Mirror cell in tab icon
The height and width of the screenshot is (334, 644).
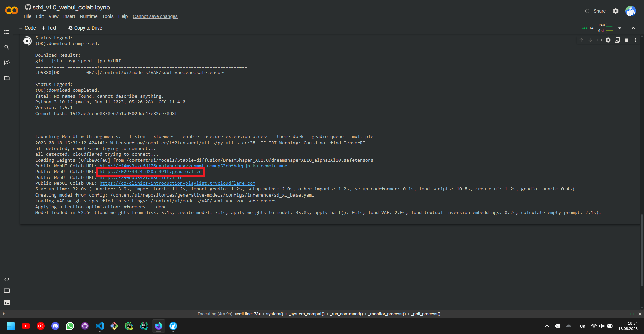[617, 40]
